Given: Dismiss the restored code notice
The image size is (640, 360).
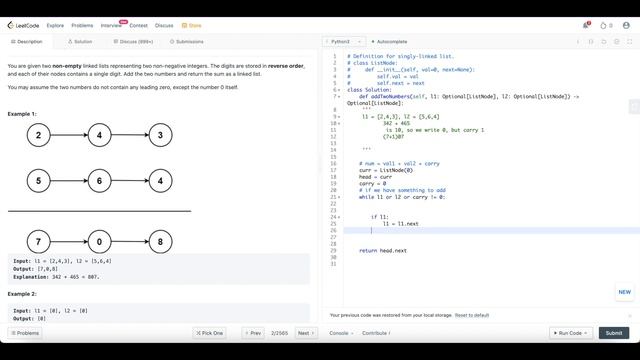Looking at the screenshot, I should click(x=630, y=316).
